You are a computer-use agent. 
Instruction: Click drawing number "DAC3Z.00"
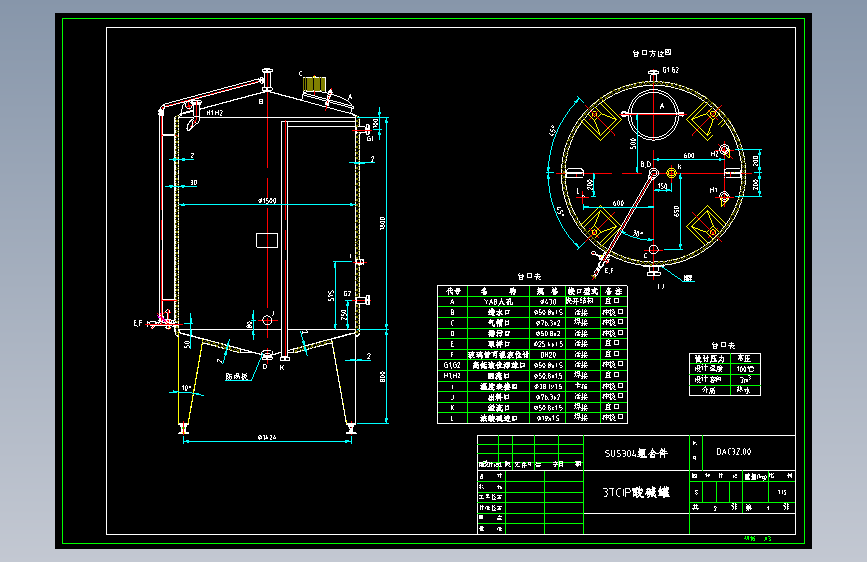point(734,452)
